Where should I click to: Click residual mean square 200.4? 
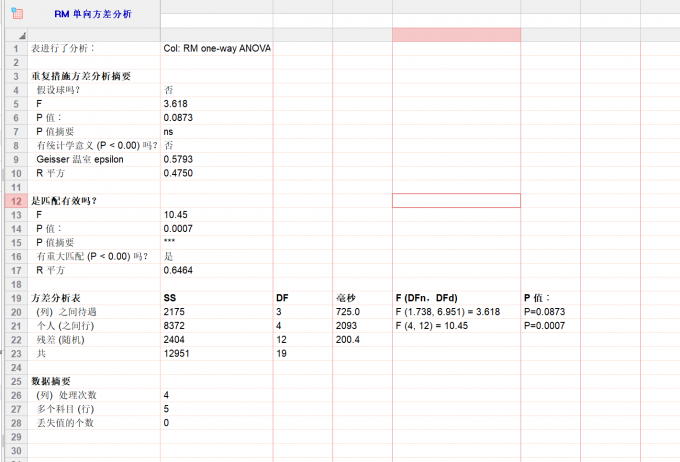[348, 340]
